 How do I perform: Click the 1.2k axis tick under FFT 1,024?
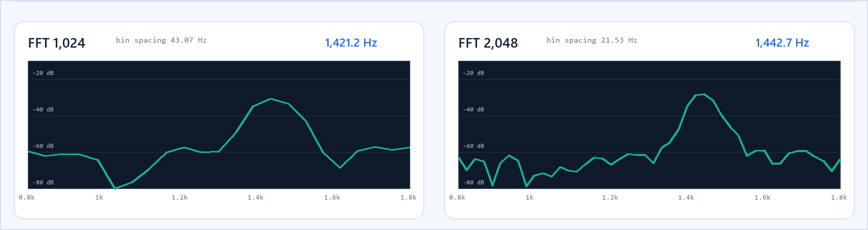(x=180, y=198)
